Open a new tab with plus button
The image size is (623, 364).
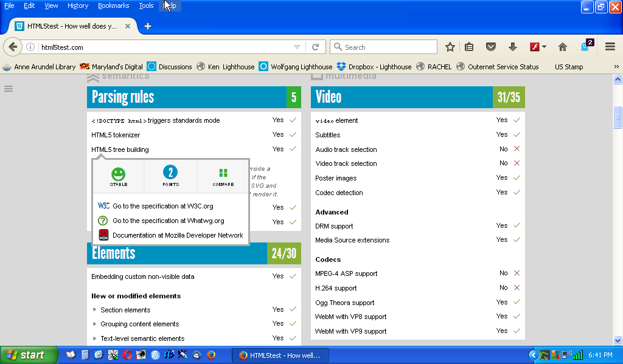click(147, 26)
